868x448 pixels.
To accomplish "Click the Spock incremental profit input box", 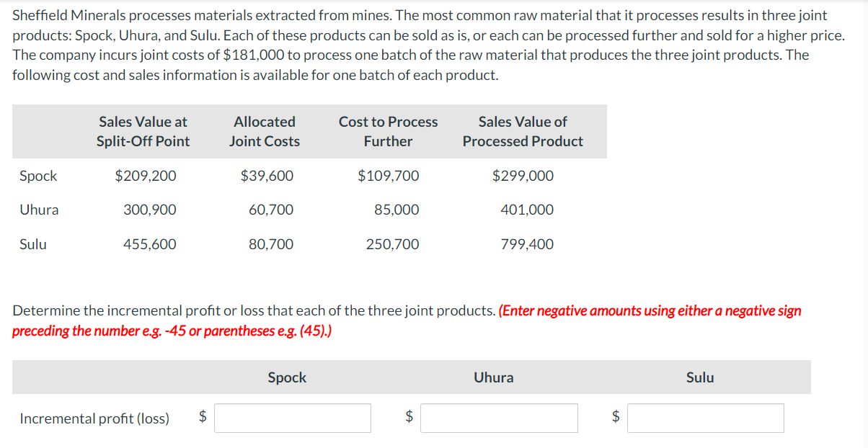I will pyautogui.click(x=293, y=418).
